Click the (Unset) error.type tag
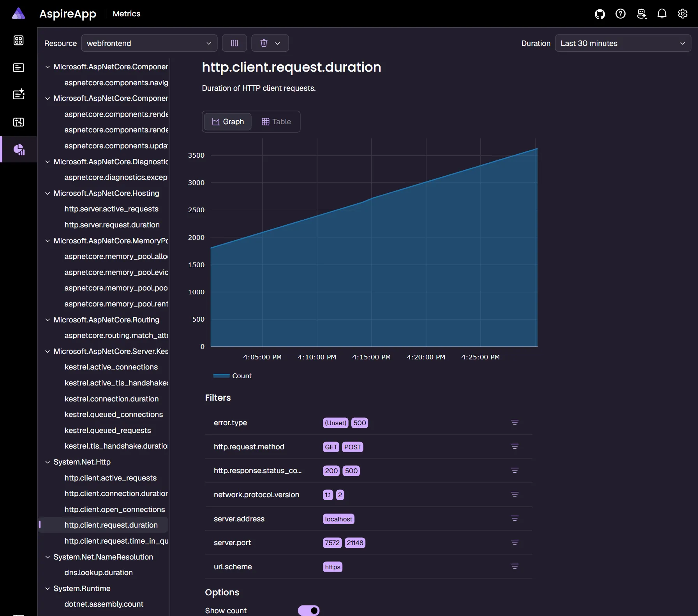Image resolution: width=698 pixels, height=616 pixels. (335, 423)
